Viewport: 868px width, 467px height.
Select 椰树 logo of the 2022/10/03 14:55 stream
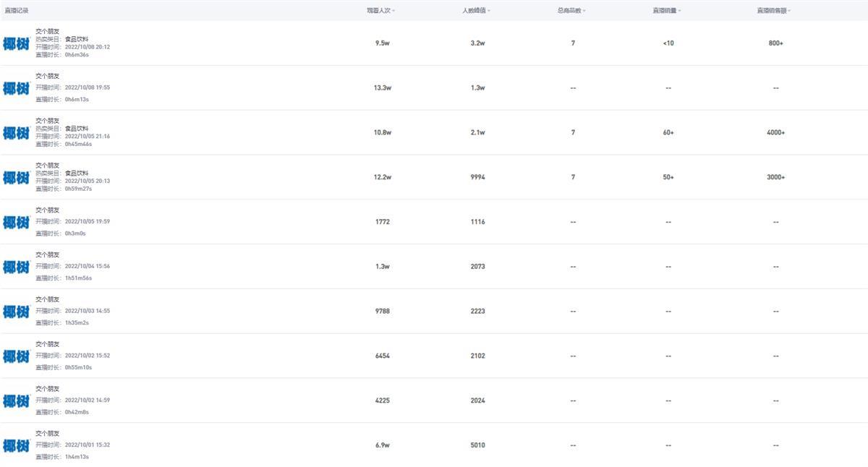[x=16, y=312]
